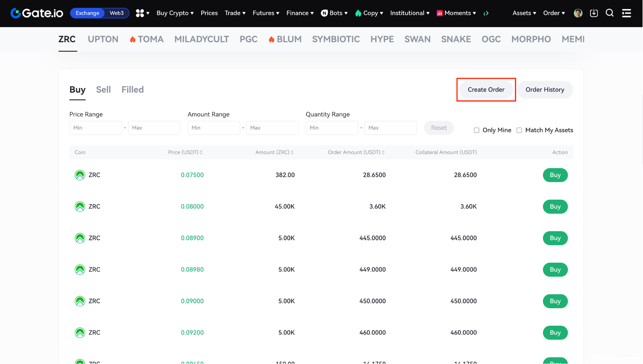Switch to the Filled tab
The width and height of the screenshot is (643, 364).
tap(133, 90)
